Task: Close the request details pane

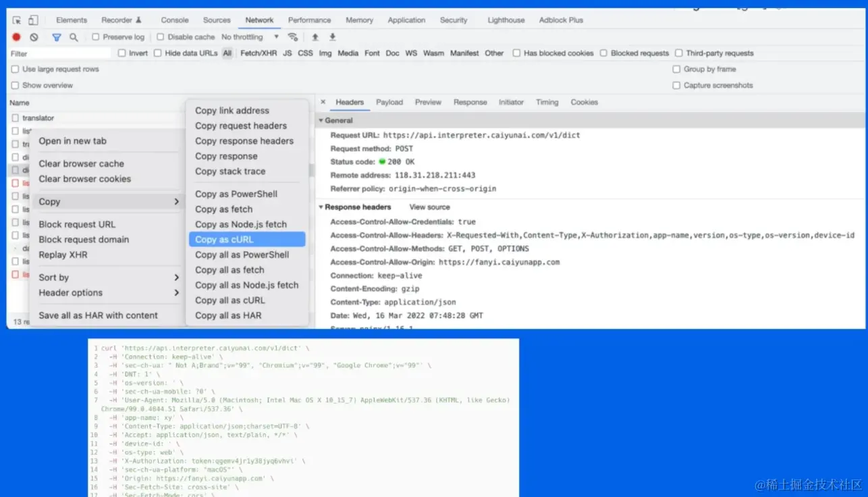Action: coord(323,102)
